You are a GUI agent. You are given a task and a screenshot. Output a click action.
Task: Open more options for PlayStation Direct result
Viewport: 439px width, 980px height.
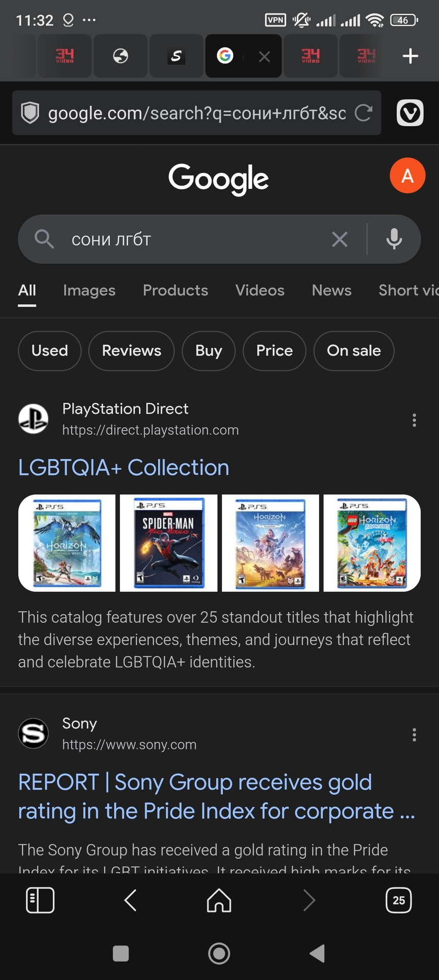(414, 420)
